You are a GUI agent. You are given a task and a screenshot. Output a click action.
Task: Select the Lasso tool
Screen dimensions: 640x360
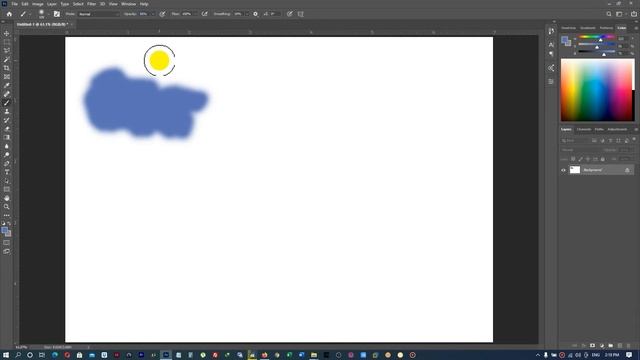coord(7,51)
